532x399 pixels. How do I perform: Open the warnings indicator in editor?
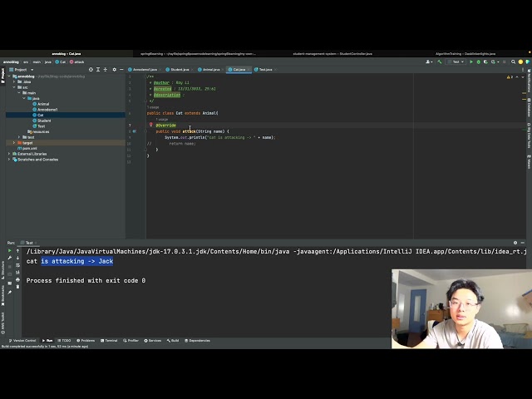coord(510,77)
